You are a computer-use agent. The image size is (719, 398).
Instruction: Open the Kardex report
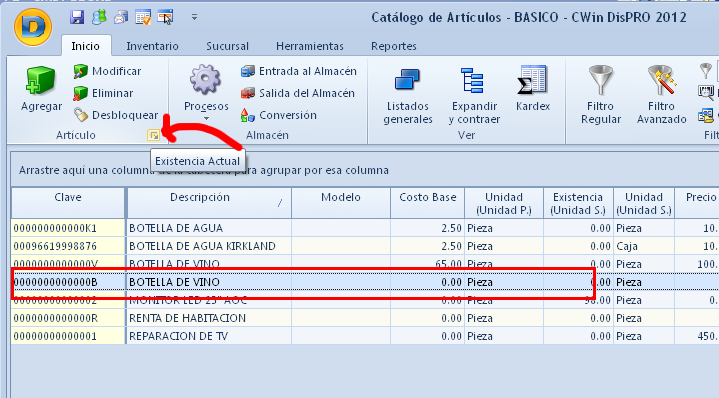pyautogui.click(x=532, y=89)
